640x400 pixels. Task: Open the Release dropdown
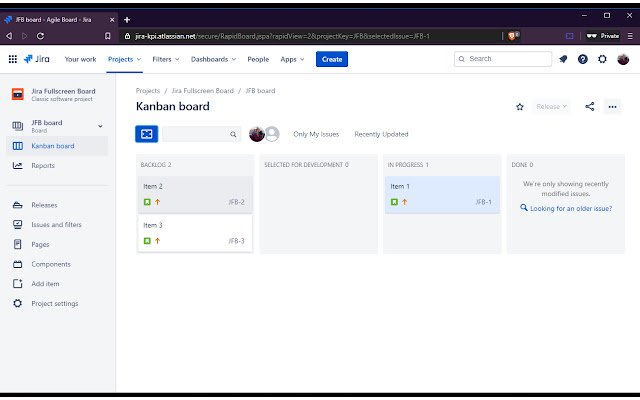(x=551, y=107)
